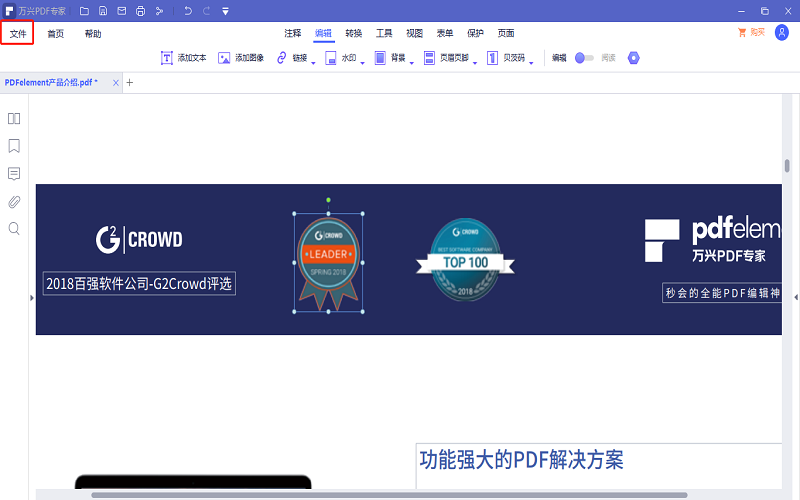Click the undo arrow in title bar

tap(188, 11)
